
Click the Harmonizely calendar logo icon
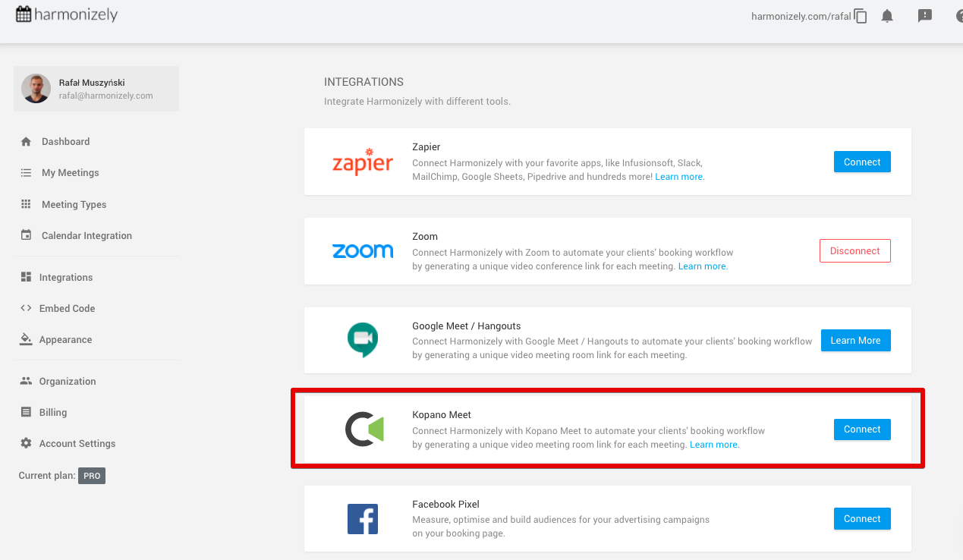click(24, 14)
